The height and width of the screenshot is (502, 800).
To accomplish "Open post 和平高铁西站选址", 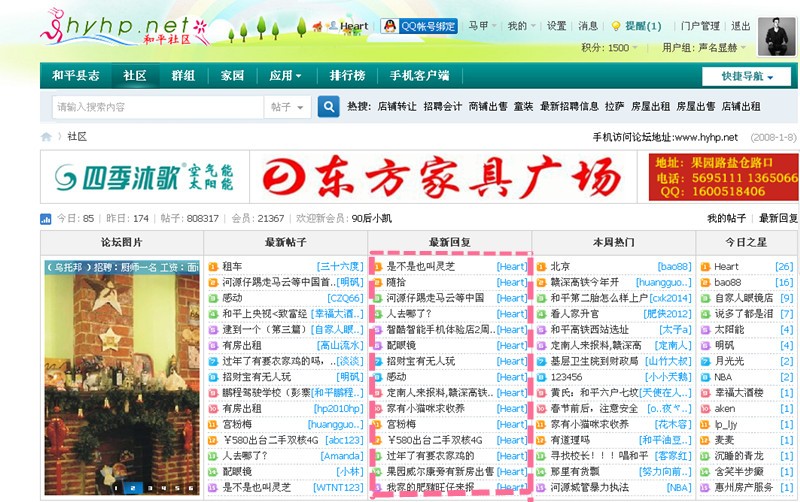I will (x=589, y=330).
